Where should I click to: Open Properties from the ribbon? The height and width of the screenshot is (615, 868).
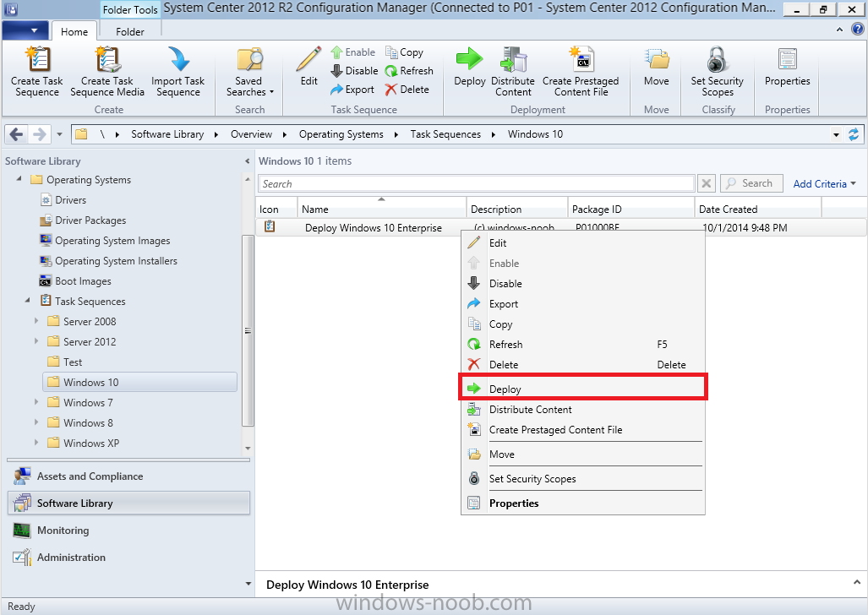click(787, 67)
